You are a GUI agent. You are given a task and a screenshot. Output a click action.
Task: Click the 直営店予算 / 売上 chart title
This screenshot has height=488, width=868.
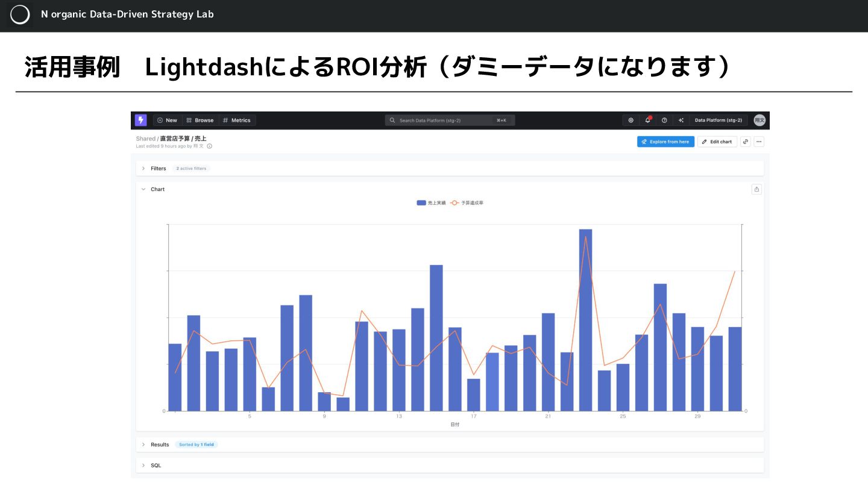pyautogui.click(x=183, y=139)
